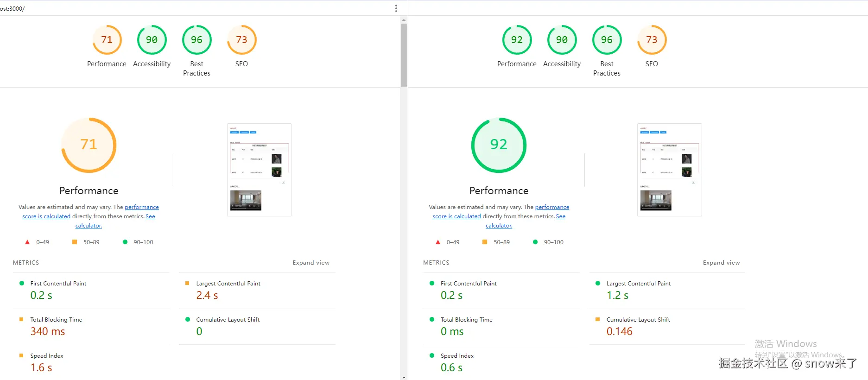
Task: Select the Total Blocking Time 0 ms metric
Action: tap(501, 327)
